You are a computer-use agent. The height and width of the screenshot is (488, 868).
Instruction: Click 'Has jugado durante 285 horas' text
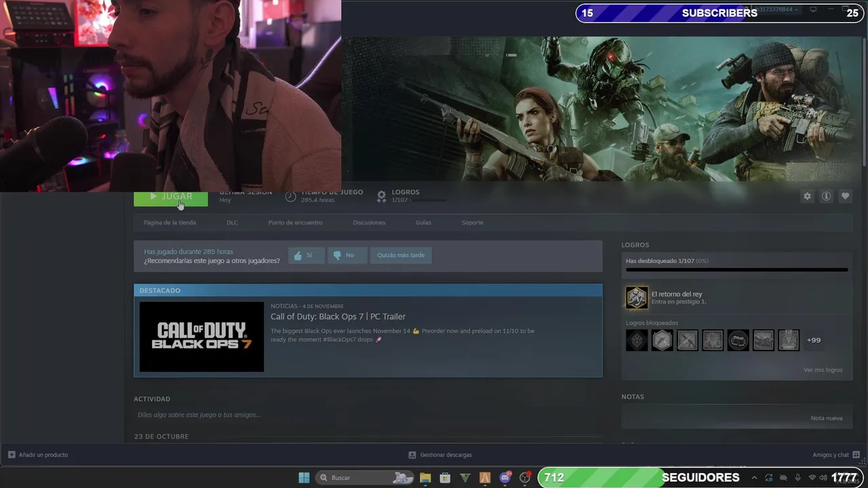click(189, 251)
